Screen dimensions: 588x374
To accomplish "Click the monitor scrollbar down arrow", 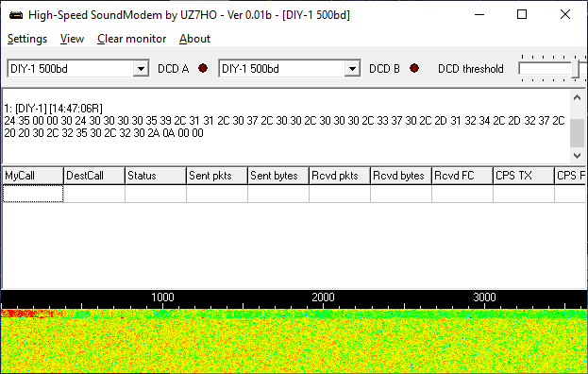I will click(x=577, y=155).
